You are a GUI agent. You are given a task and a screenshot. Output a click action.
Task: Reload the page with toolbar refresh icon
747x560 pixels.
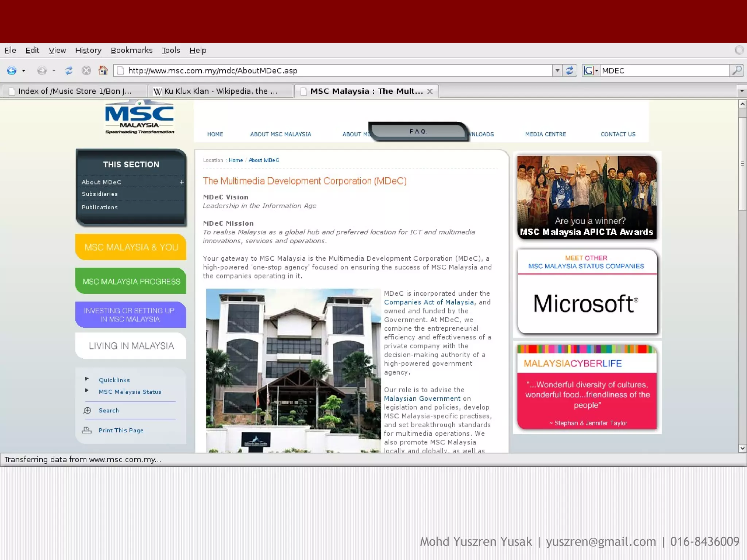click(69, 70)
